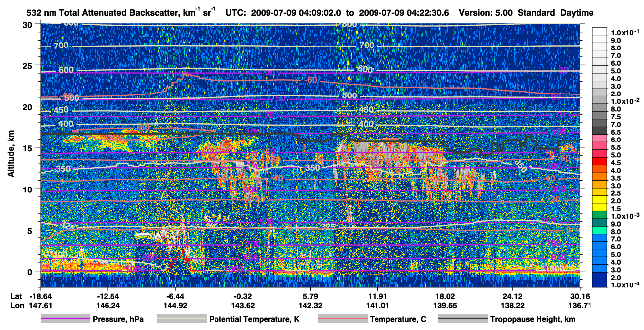The height and width of the screenshot is (330, 644).
Task: Click the 'Version: 5.00' text
Action: coord(486,13)
